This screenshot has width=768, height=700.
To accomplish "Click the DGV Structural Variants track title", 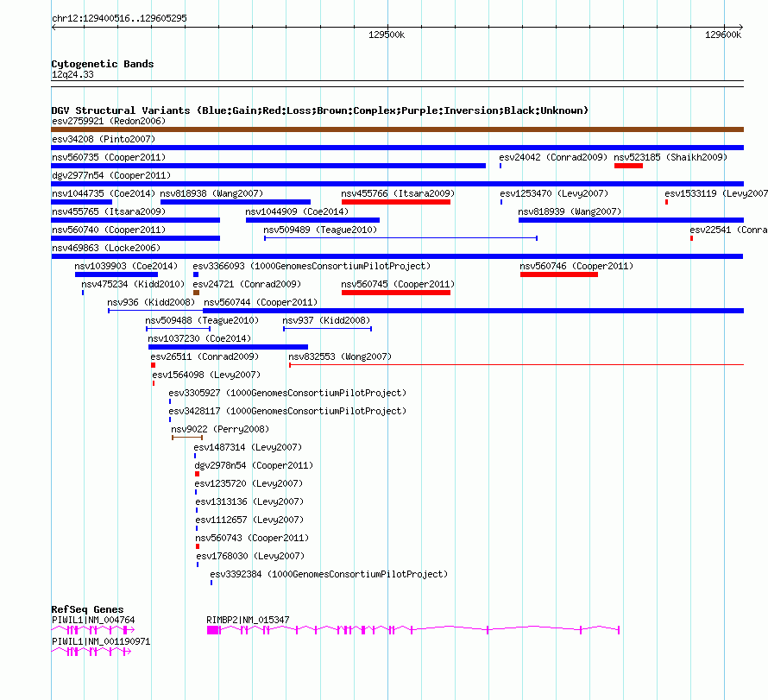I will click(320, 110).
